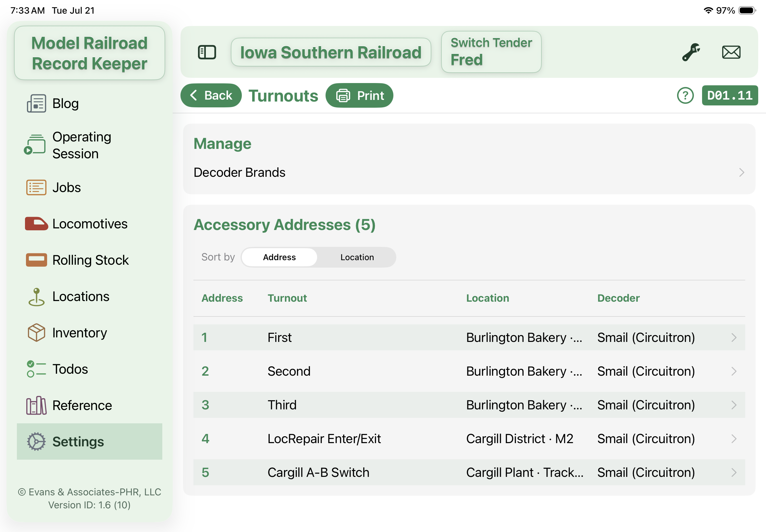Viewport: 766px width, 532px height.
Task: Open the wrench tools icon
Action: [x=691, y=52]
